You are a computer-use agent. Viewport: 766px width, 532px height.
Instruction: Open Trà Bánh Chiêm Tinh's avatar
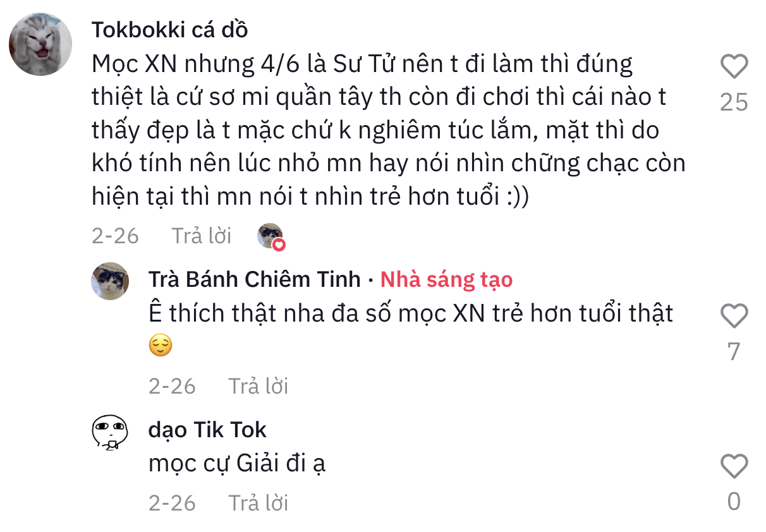click(x=110, y=281)
